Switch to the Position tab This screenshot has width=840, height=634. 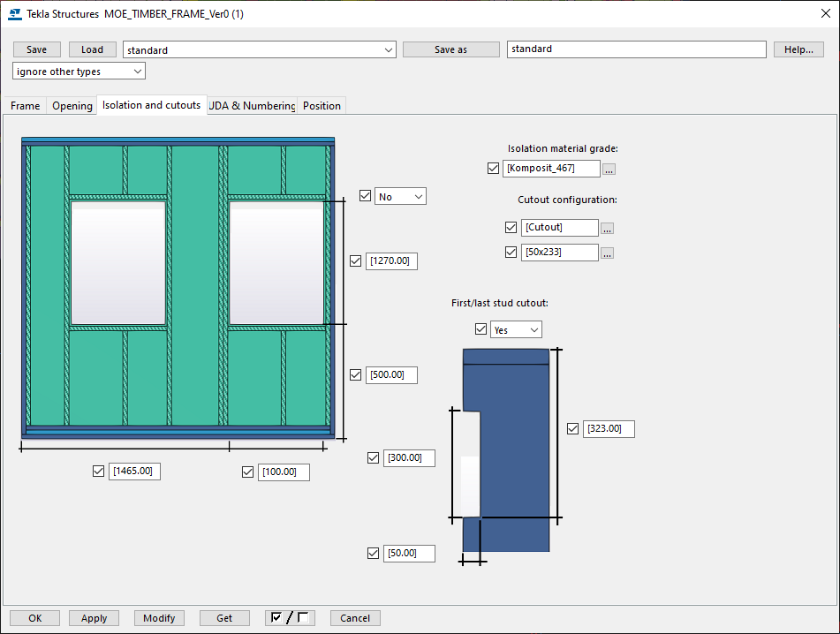click(322, 105)
